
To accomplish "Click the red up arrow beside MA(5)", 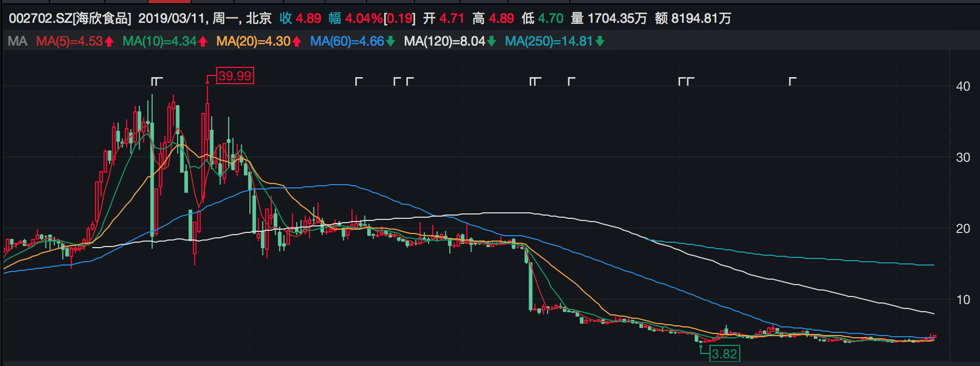I will (109, 42).
